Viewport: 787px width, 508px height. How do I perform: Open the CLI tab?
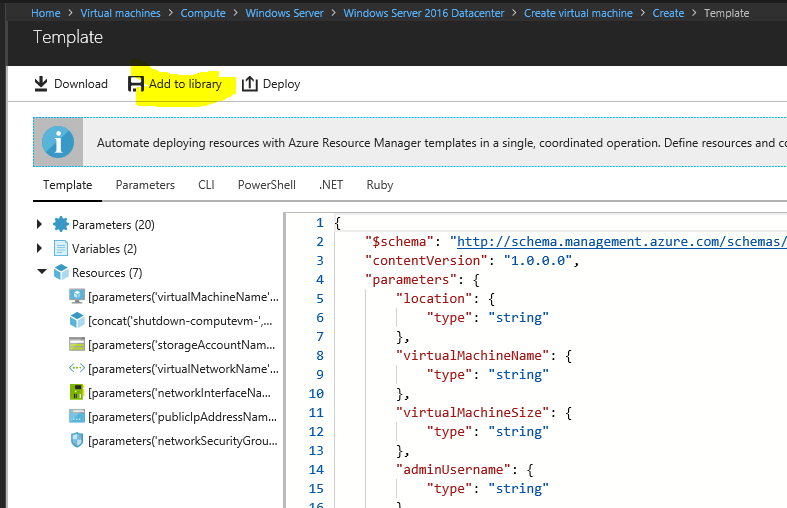pyautogui.click(x=206, y=185)
